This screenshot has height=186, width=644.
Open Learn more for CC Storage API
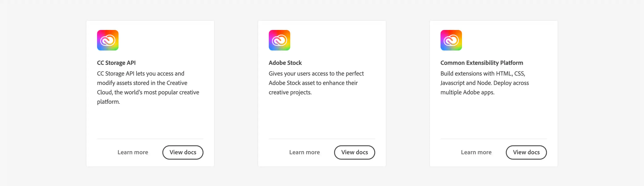coord(133,152)
